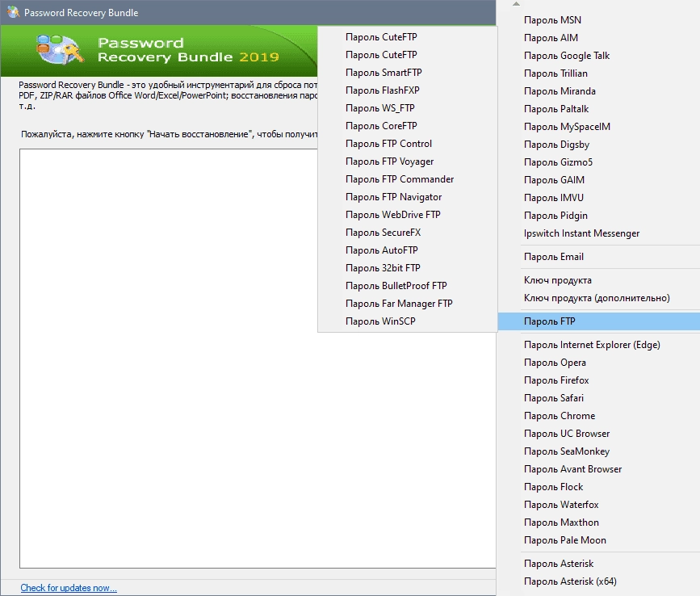Image resolution: width=700 pixels, height=596 pixels.
Task: Choose Ключ продукта (дополнительно) item
Action: pos(598,298)
